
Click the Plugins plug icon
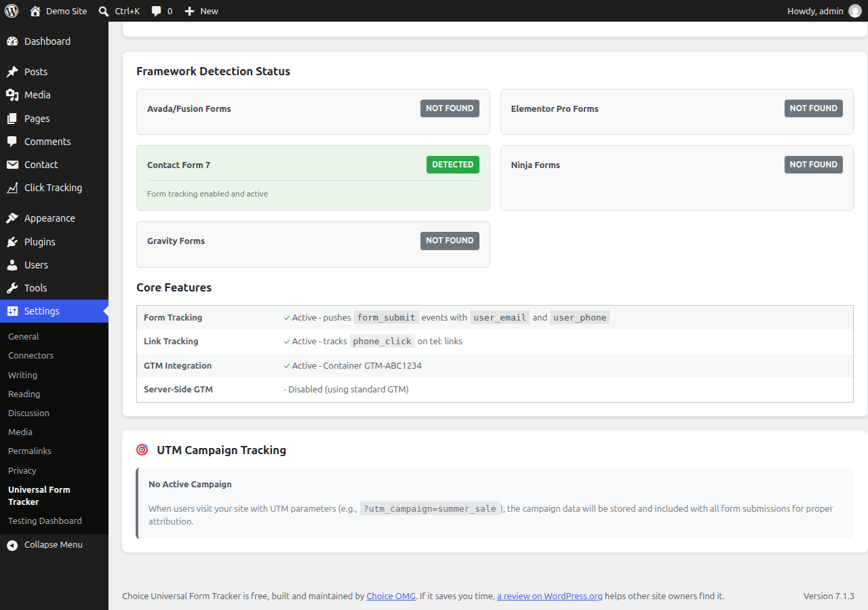tap(12, 242)
